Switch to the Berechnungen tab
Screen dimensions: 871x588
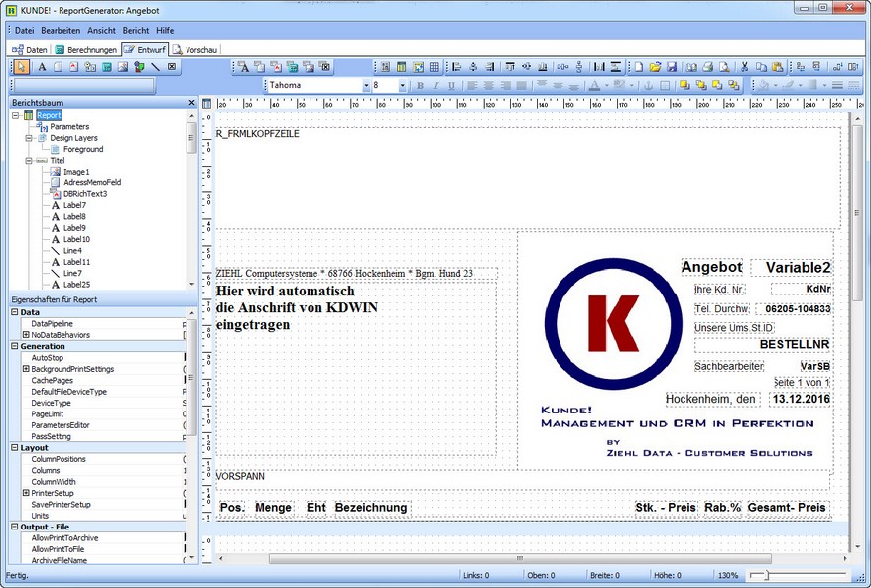(x=86, y=50)
